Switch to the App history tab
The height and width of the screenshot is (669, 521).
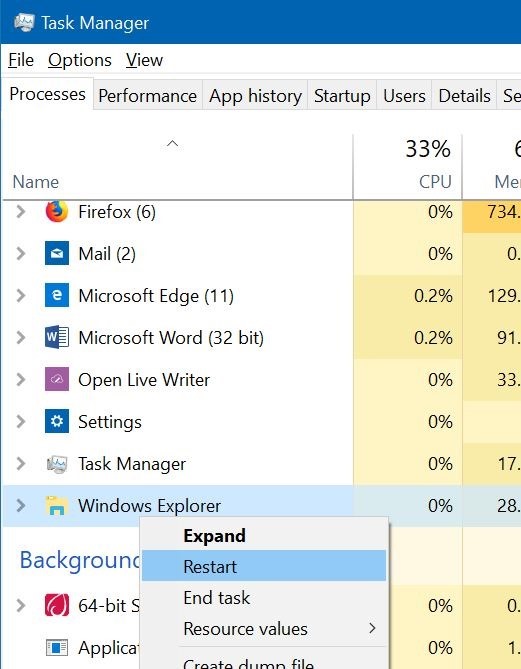coord(255,96)
